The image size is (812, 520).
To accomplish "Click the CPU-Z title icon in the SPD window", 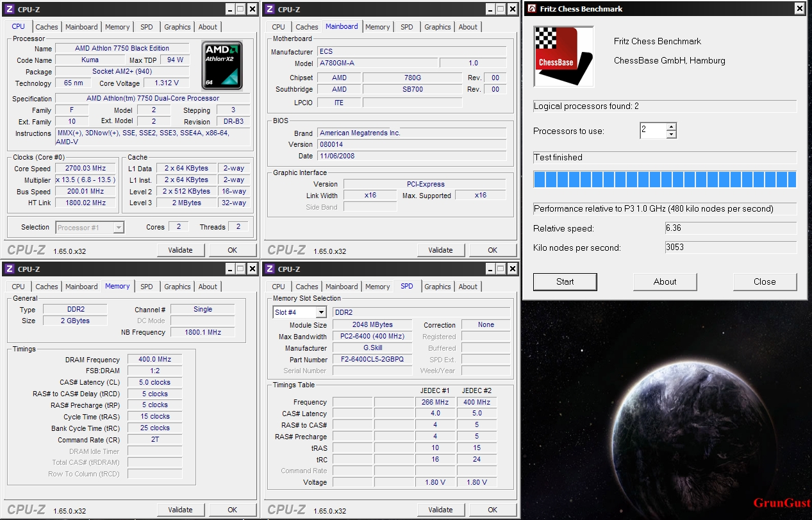I will pos(270,269).
